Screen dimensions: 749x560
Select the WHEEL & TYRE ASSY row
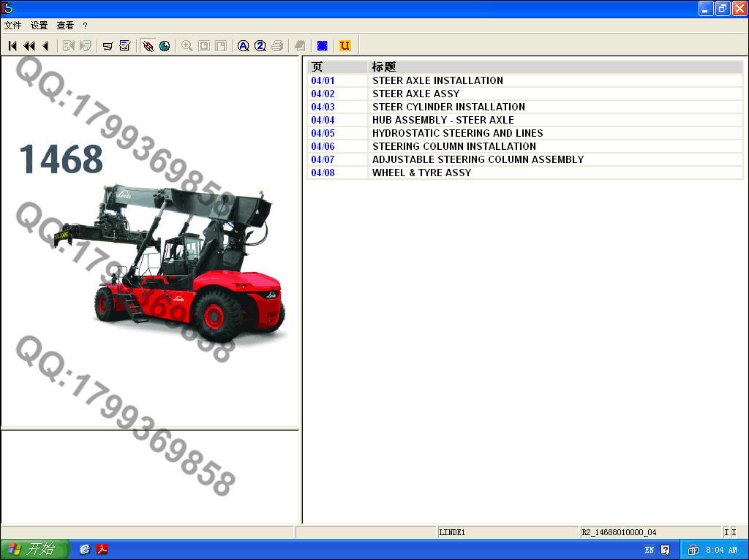coord(421,173)
